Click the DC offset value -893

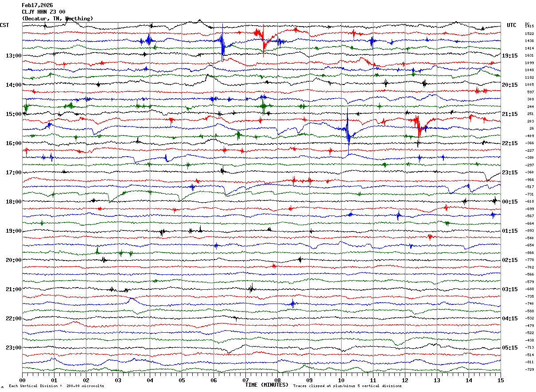coord(529,231)
